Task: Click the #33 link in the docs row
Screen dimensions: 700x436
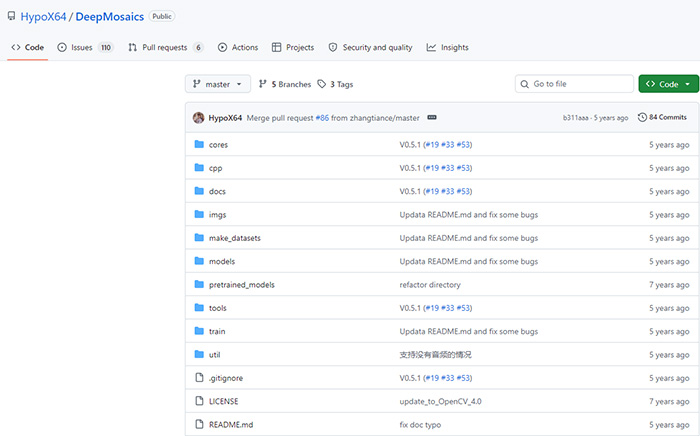Action: 447,191
